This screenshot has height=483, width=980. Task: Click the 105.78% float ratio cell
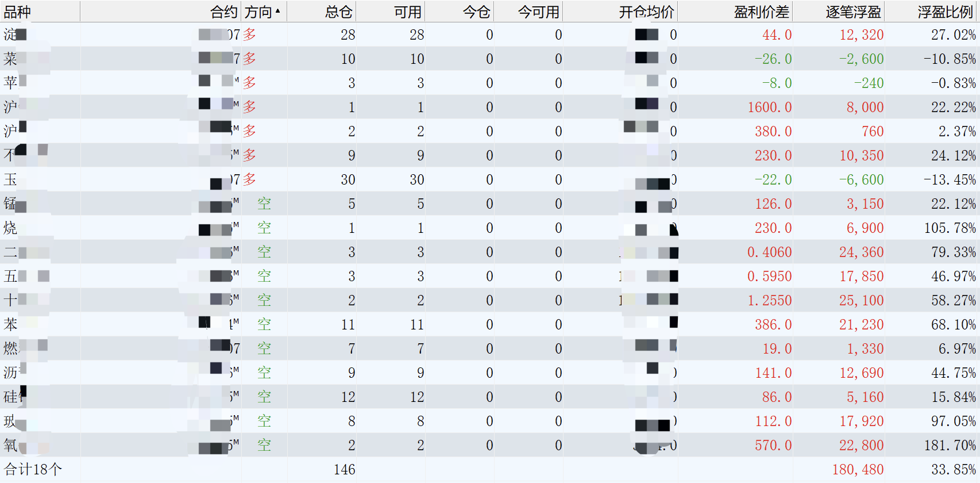pyautogui.click(x=950, y=228)
